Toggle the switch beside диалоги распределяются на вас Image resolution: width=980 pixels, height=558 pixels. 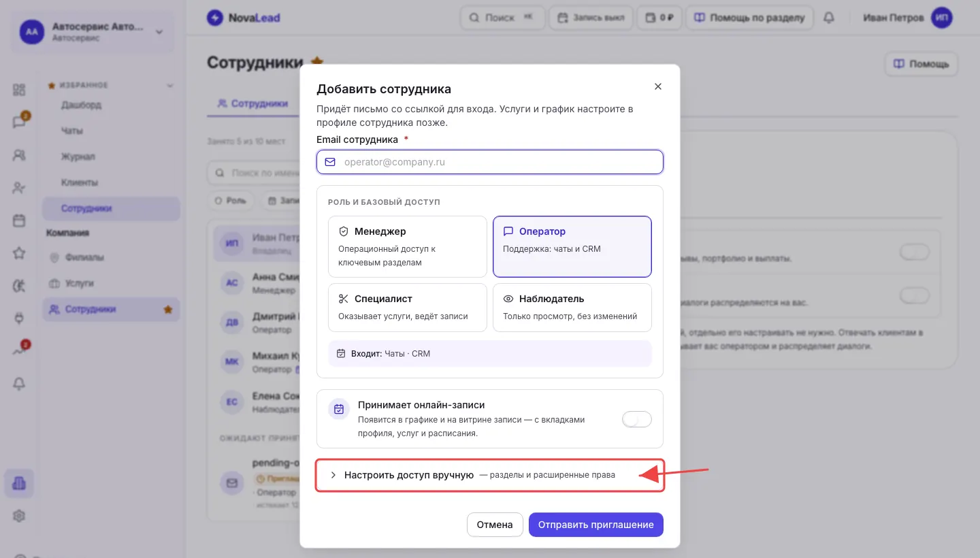pos(914,296)
